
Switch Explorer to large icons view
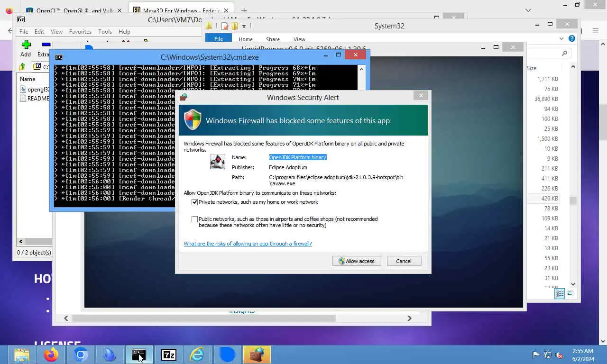(570, 294)
